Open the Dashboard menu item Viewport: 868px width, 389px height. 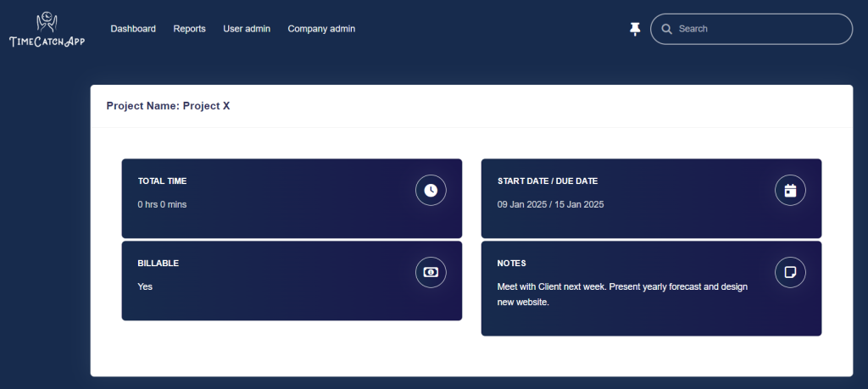[133, 29]
